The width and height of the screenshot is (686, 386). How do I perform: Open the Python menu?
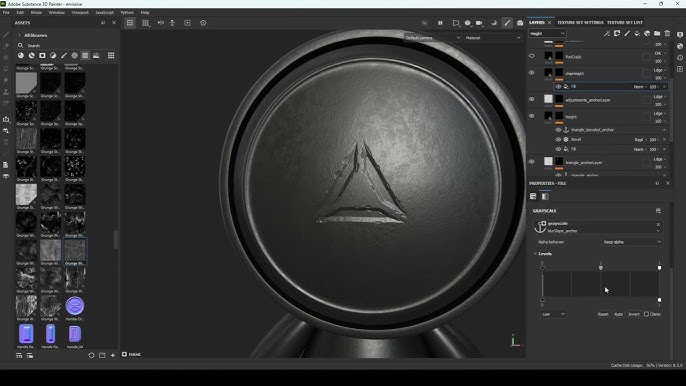click(x=127, y=13)
